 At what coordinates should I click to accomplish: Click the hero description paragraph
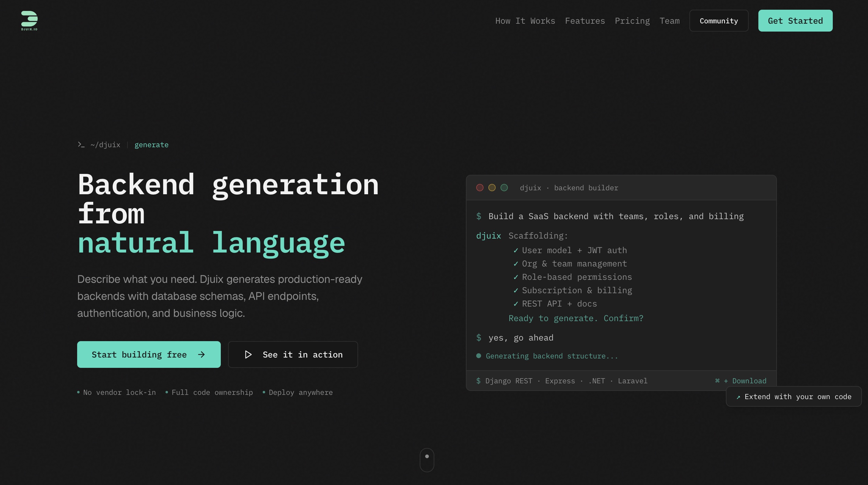[220, 296]
